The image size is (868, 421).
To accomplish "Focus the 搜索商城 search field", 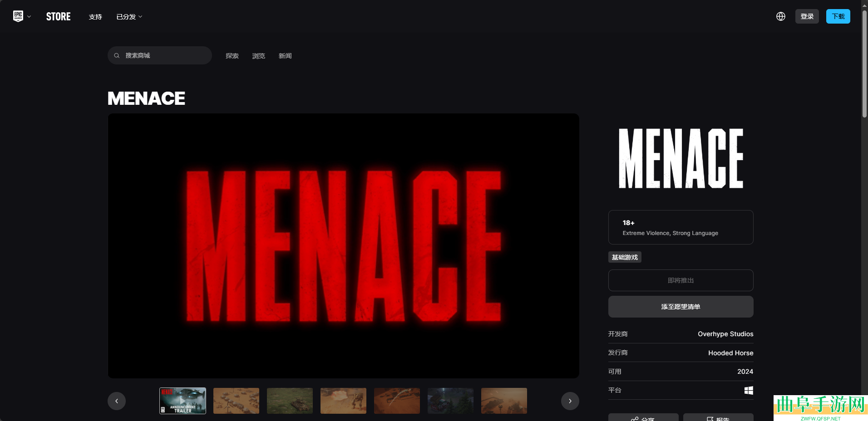I will [x=160, y=55].
